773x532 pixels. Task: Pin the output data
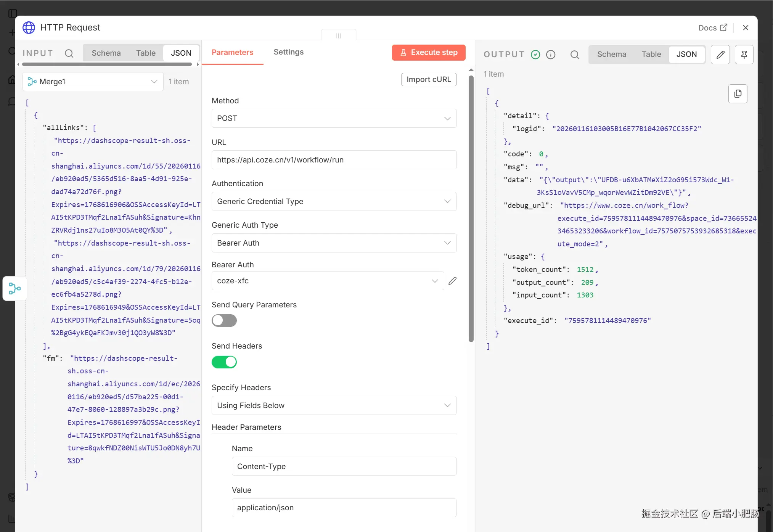tap(744, 55)
